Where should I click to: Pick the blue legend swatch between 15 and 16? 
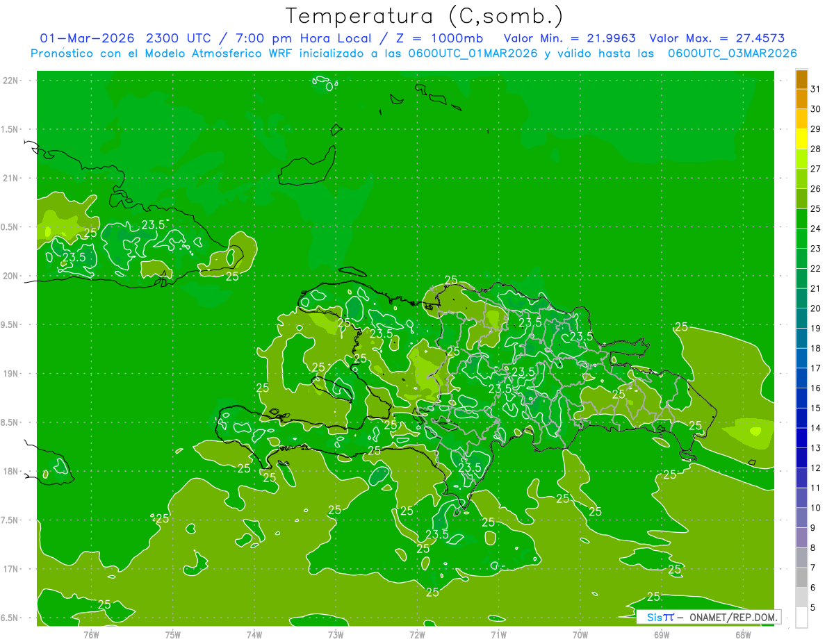click(x=801, y=398)
